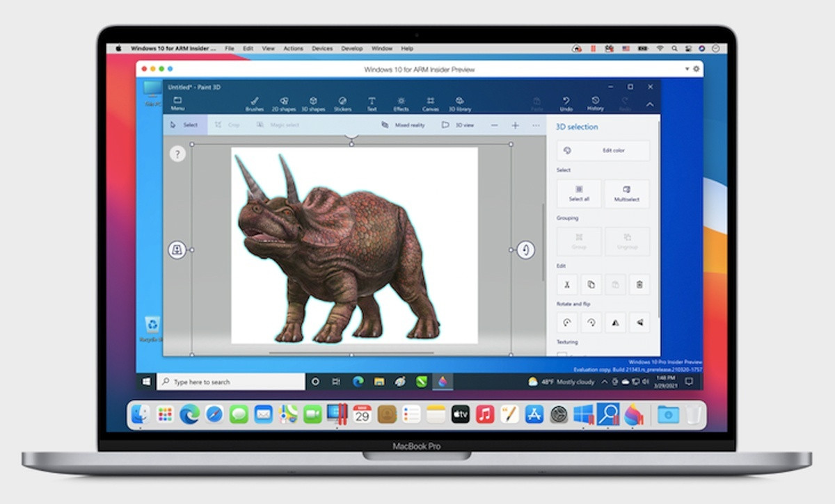This screenshot has width=835, height=504.
Task: Open the View menu
Action: point(268,49)
